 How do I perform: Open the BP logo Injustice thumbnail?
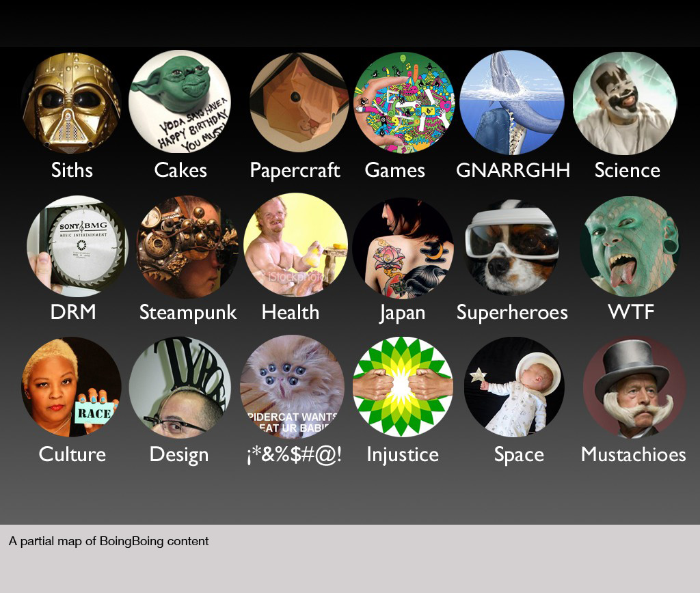pos(403,387)
